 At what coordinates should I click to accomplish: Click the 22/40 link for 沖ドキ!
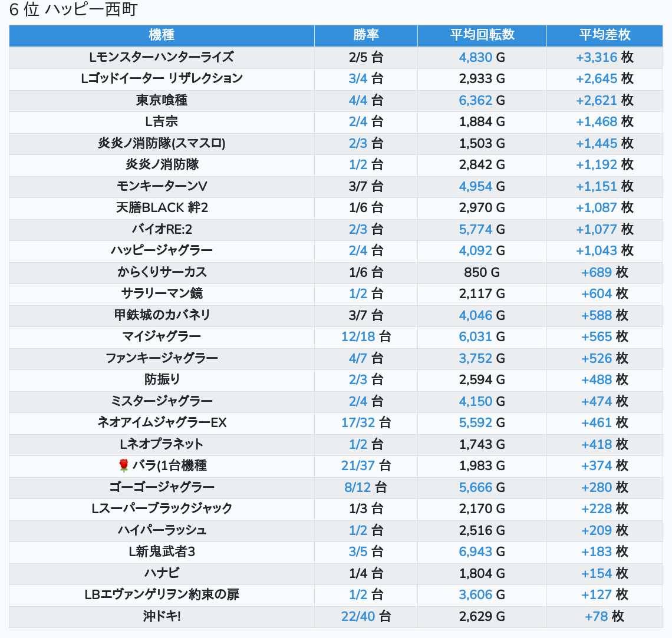click(x=358, y=617)
